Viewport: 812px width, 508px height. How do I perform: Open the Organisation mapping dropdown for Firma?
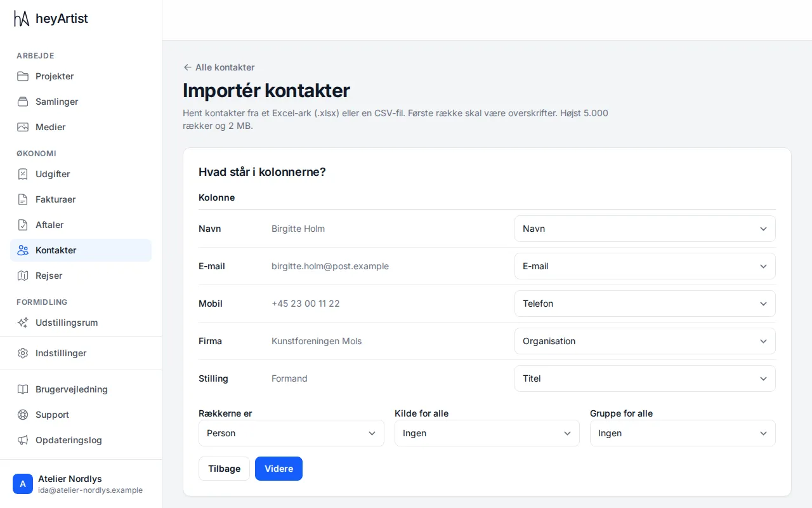pos(645,341)
